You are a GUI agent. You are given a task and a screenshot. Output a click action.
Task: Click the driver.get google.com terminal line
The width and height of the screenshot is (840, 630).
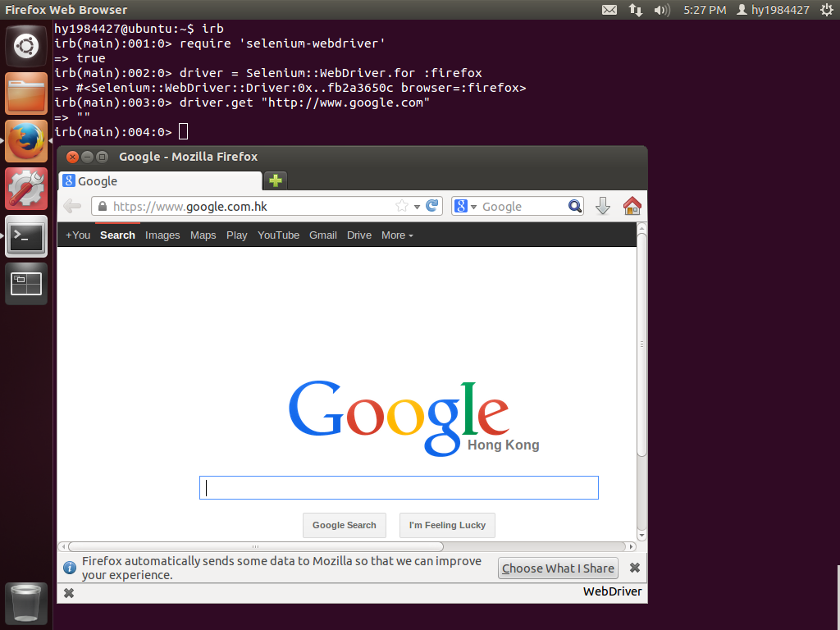click(x=242, y=103)
